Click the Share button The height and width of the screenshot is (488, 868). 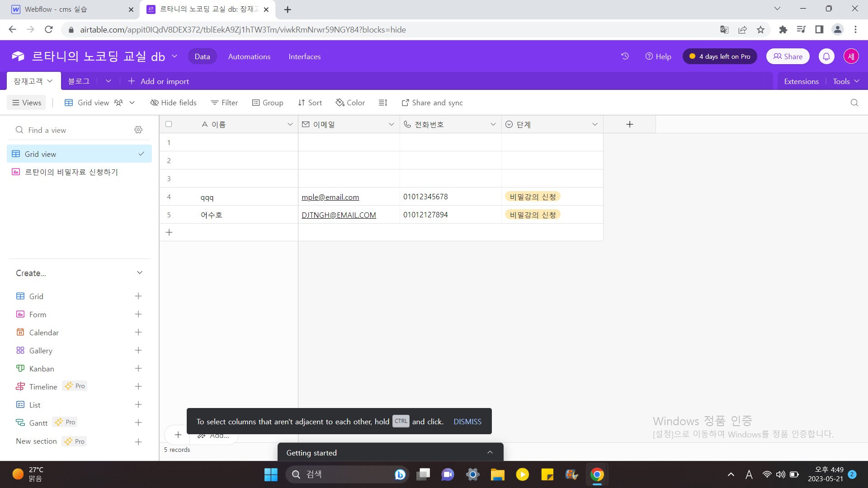pyautogui.click(x=788, y=56)
